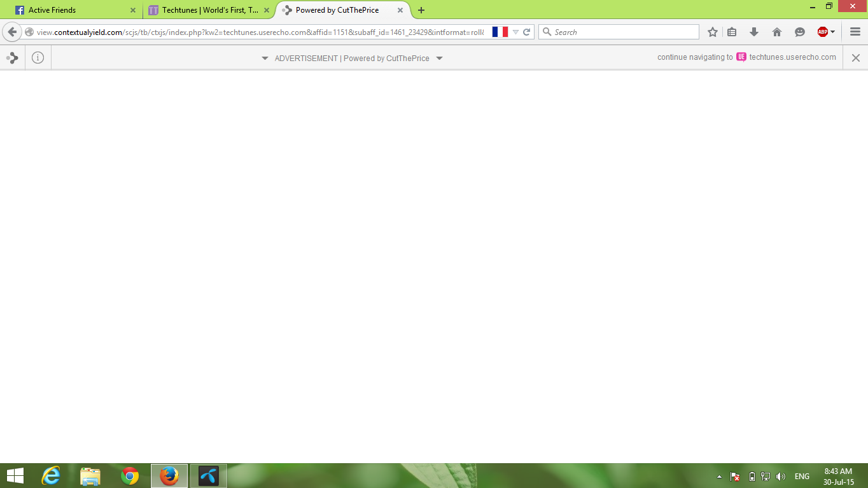This screenshot has width=868, height=488.
Task: Launch Google Chrome from the taskbar
Action: pos(130,476)
